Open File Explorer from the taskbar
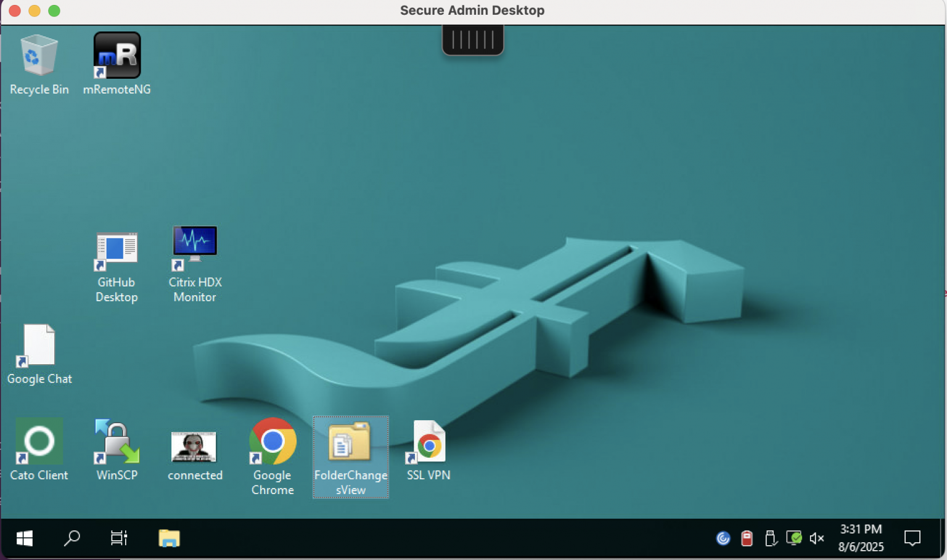Image resolution: width=947 pixels, height=560 pixels. [169, 538]
